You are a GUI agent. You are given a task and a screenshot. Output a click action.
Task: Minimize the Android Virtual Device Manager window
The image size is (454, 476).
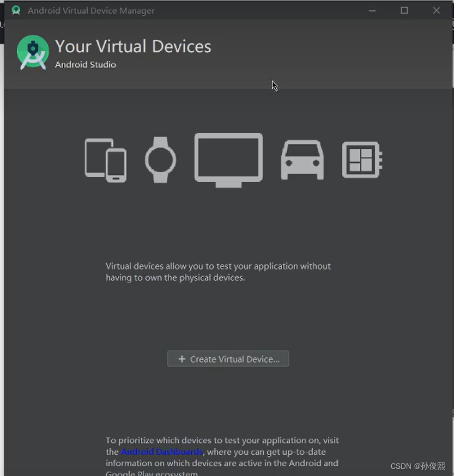[372, 11]
